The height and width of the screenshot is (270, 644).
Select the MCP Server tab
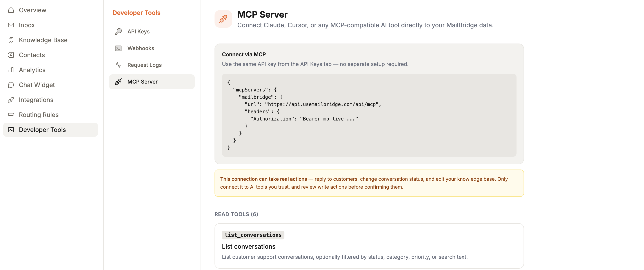pos(152,82)
